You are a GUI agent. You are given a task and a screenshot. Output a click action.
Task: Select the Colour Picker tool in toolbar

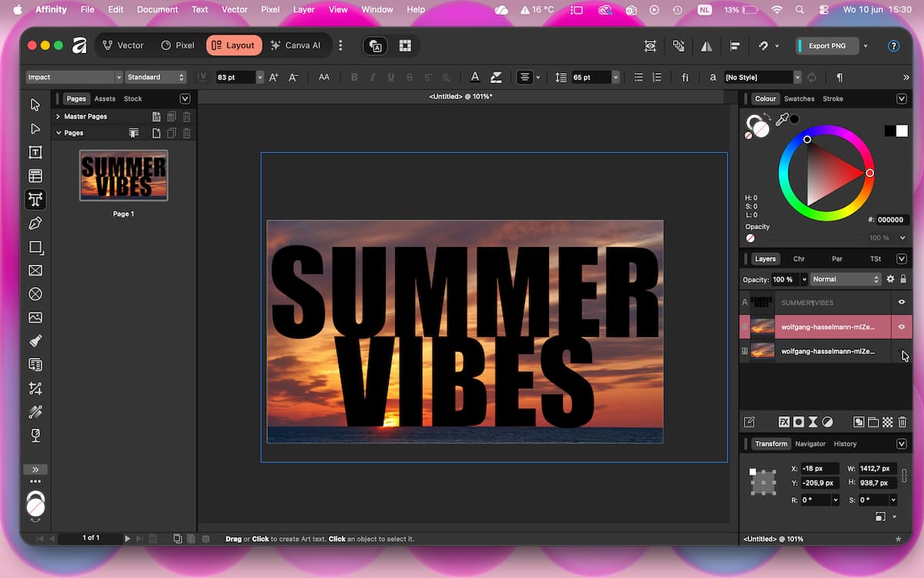click(x=35, y=412)
